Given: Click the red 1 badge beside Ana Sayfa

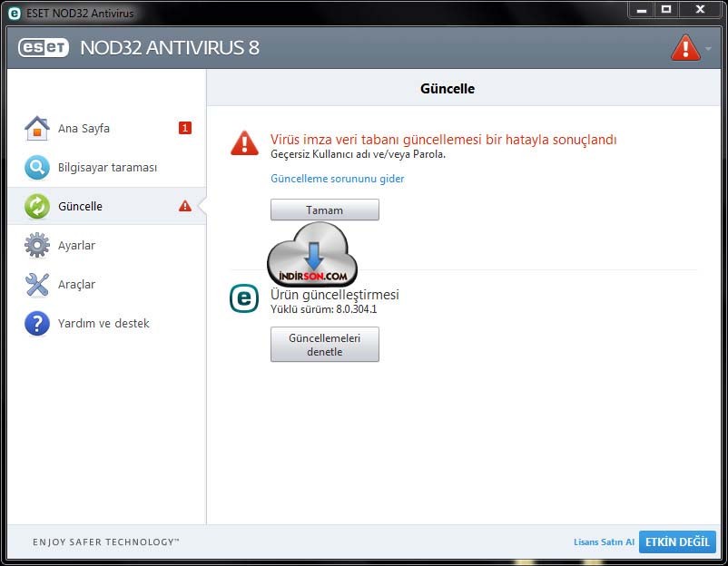Looking at the screenshot, I should pyautogui.click(x=185, y=128).
